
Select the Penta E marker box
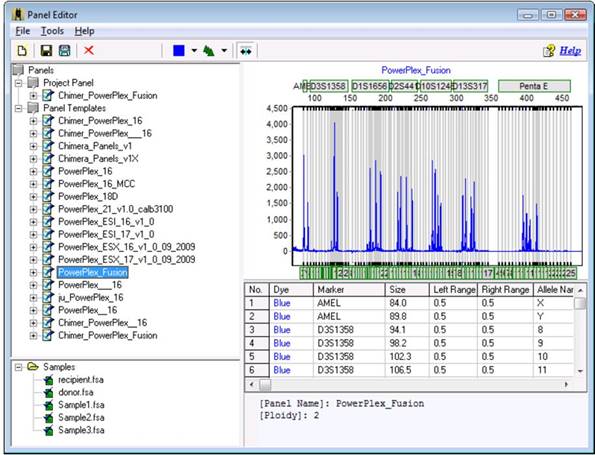(534, 86)
